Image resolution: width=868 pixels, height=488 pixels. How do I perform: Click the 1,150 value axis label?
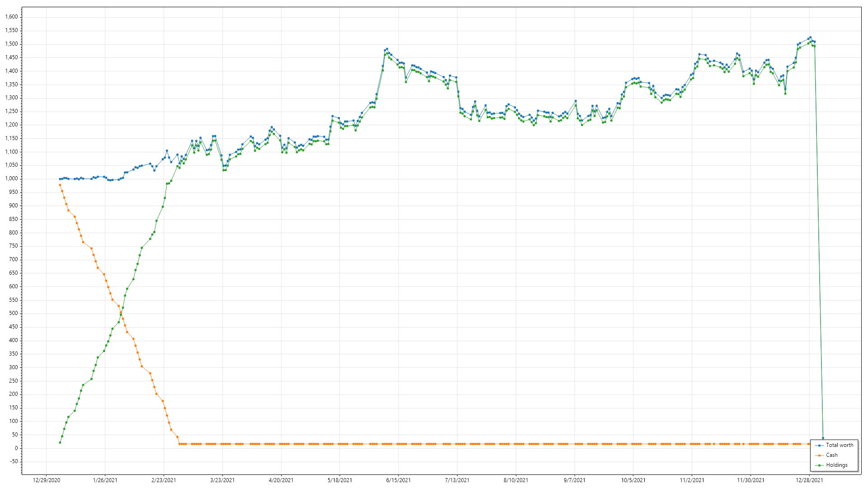[11, 138]
